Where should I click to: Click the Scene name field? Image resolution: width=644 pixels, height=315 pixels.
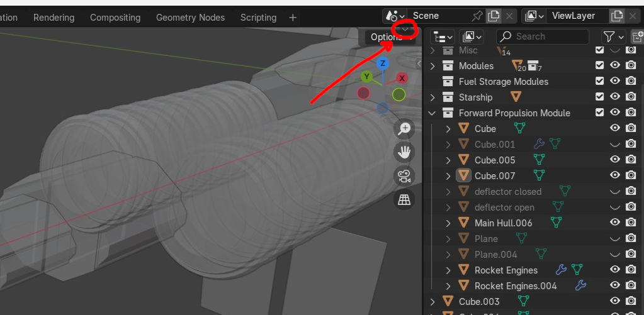tap(438, 16)
